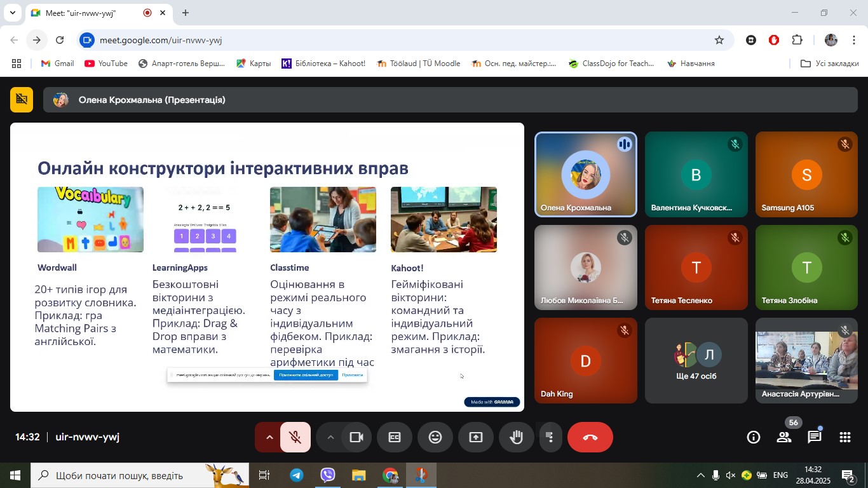Open Telegram from the taskbar
868x488 pixels.
[x=297, y=475]
